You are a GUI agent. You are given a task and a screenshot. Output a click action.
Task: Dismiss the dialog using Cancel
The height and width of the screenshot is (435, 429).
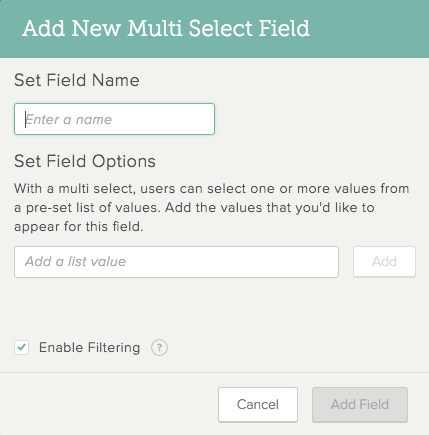(x=258, y=404)
